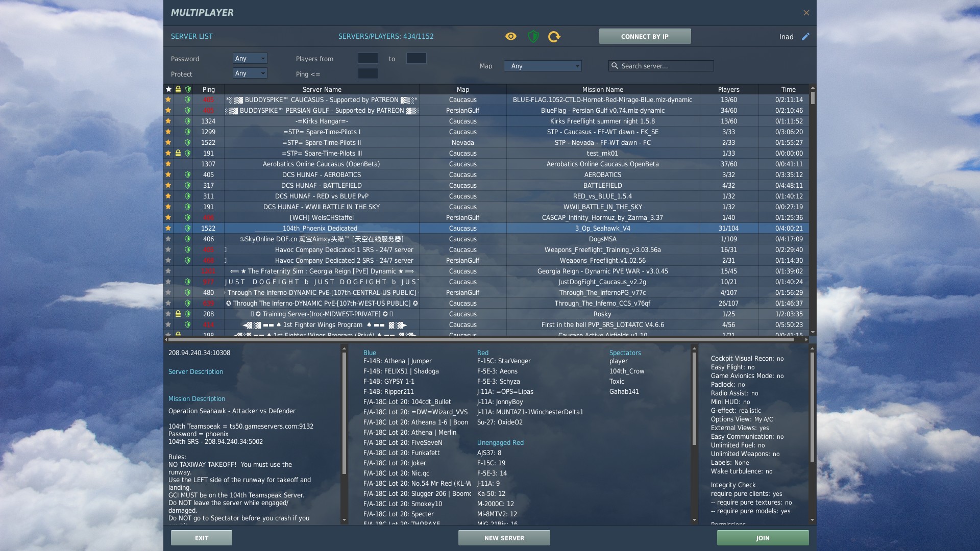
Task: Click the NEW SERVER button
Action: click(x=504, y=538)
